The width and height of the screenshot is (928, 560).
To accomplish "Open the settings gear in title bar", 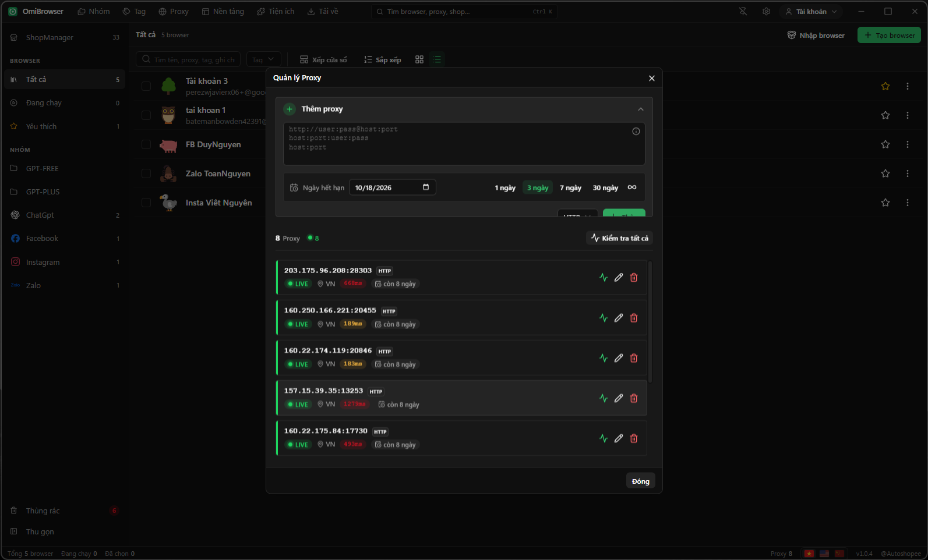I will point(766,12).
